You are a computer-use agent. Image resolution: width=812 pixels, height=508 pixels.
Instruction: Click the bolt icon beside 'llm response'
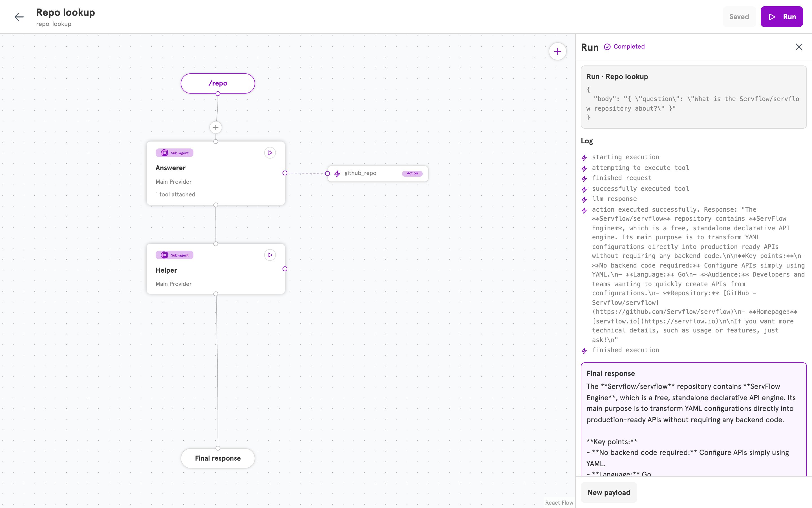(584, 200)
